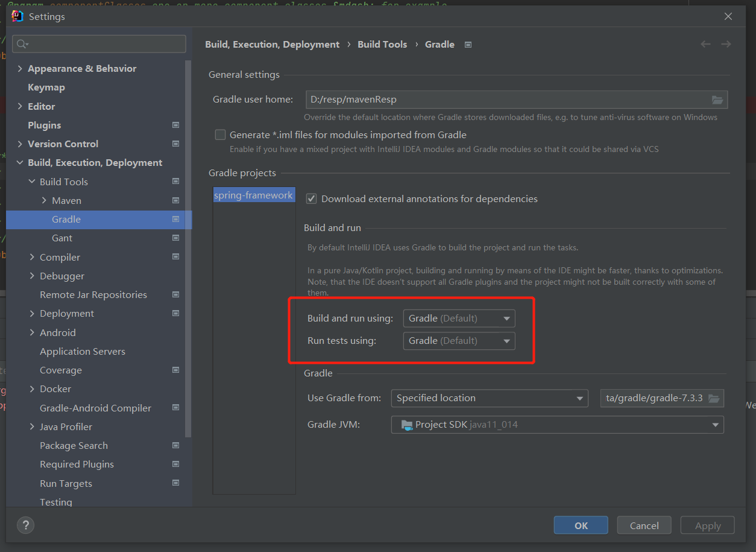Open Remote Jar Repositories settings
The height and width of the screenshot is (552, 756).
tap(93, 294)
